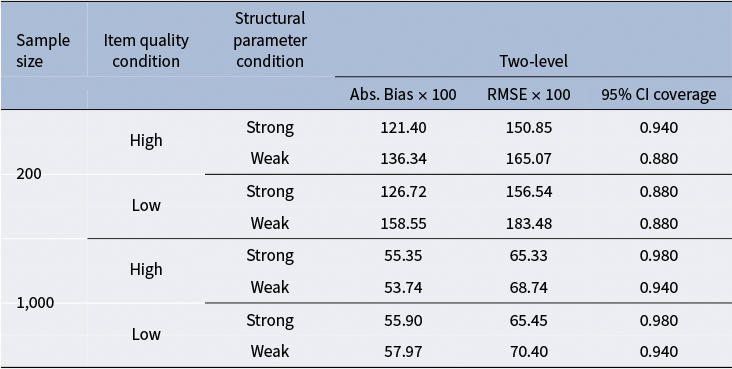
Task: Click the Abs. Bias × 100 subheader
Action: point(403,94)
